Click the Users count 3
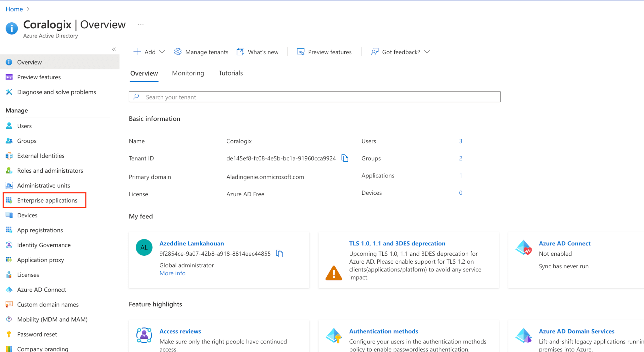The height and width of the screenshot is (352, 644). [460, 141]
